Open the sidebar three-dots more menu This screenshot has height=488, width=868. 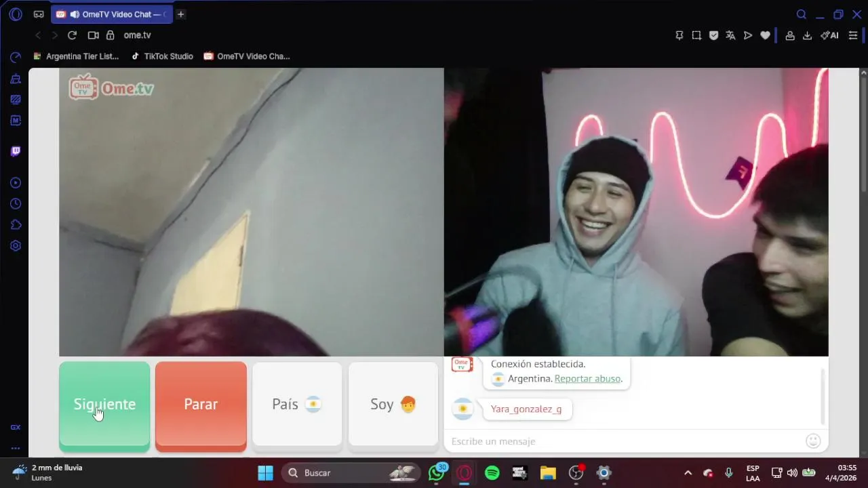click(x=16, y=448)
